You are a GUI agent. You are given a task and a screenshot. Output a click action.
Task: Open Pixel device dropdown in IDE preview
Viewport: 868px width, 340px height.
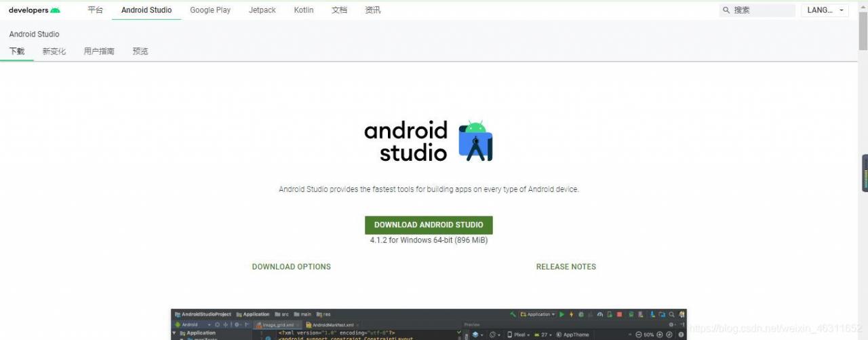point(519,335)
